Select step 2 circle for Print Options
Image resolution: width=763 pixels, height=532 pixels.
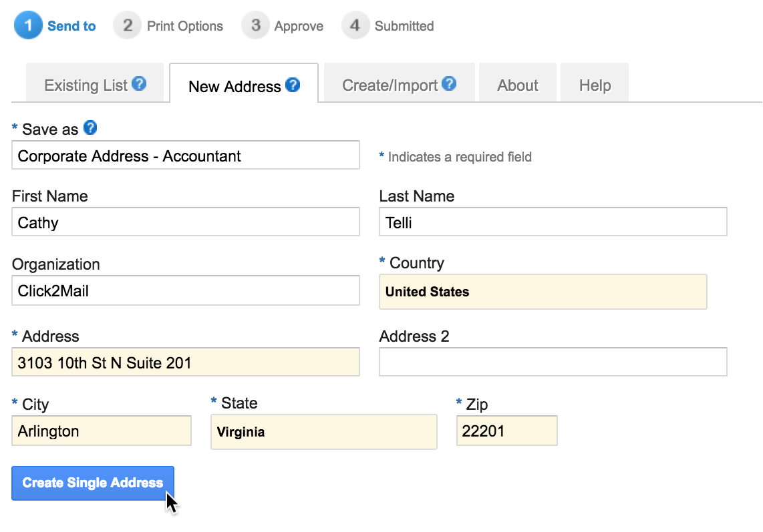click(x=128, y=25)
